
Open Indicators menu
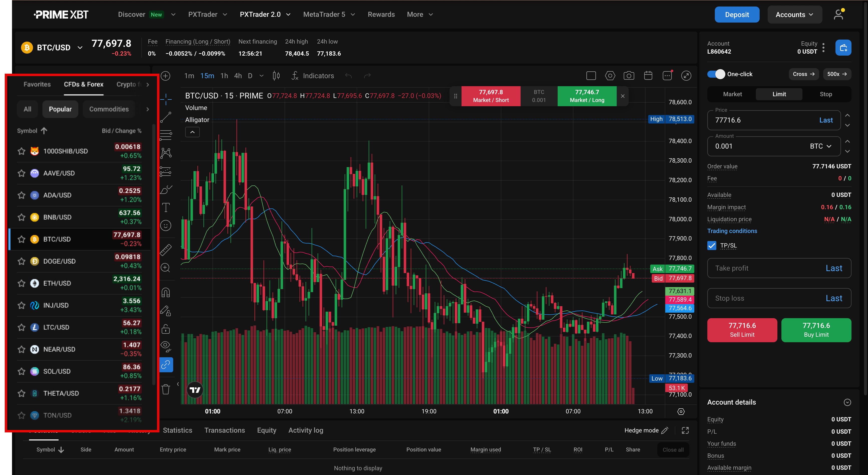point(313,76)
